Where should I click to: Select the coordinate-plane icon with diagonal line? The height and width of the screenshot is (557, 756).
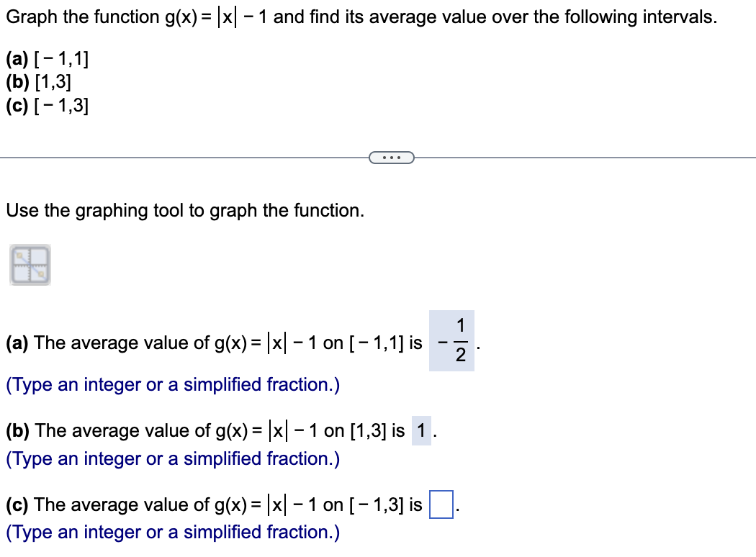31,263
